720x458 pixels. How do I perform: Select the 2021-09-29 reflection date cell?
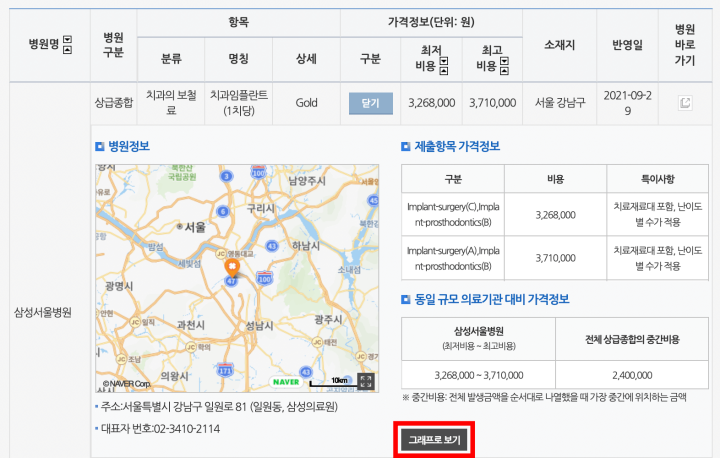click(627, 103)
